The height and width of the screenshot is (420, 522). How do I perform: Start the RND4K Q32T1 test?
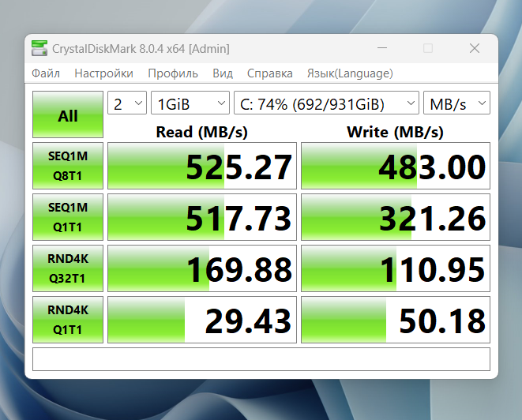[x=68, y=268]
